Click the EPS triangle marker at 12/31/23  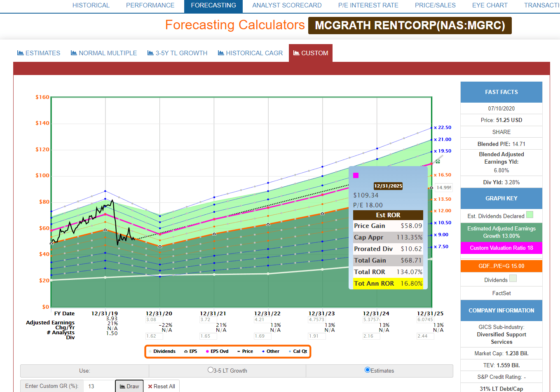tap(323, 214)
